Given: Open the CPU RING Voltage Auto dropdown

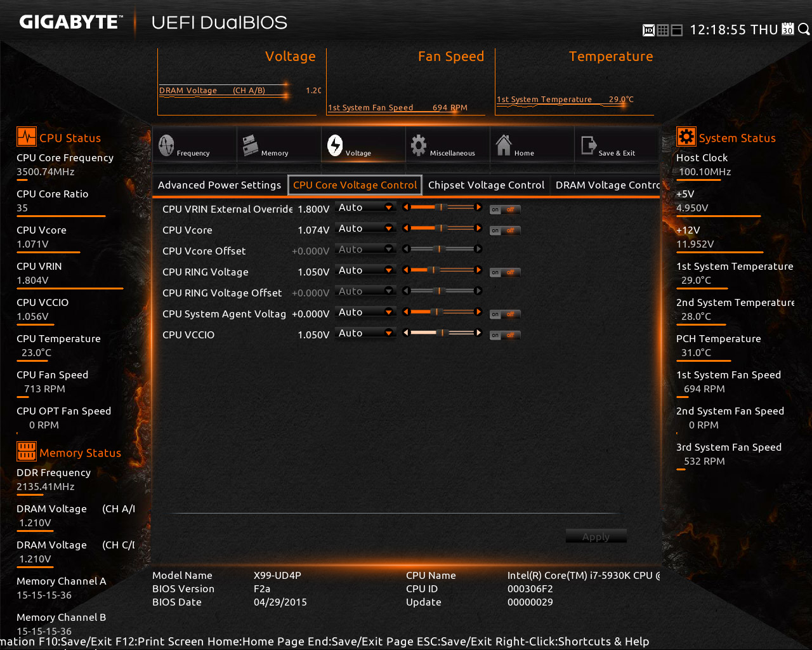Looking at the screenshot, I should 365,270.
